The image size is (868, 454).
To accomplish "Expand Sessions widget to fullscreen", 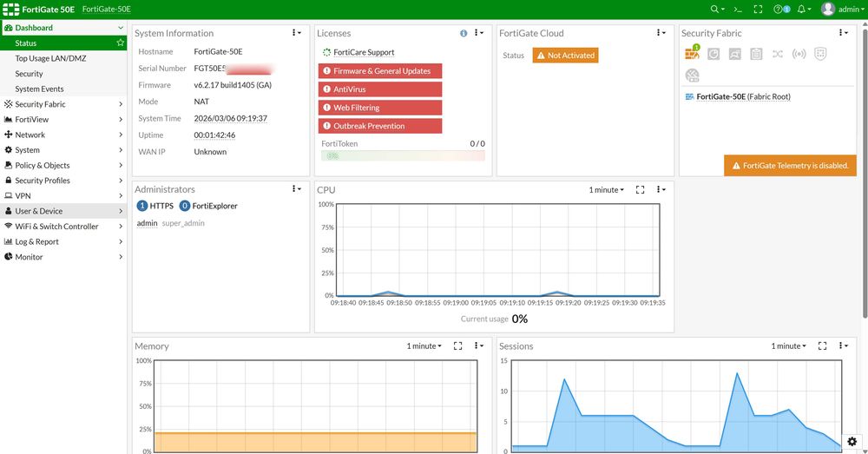I will click(822, 345).
